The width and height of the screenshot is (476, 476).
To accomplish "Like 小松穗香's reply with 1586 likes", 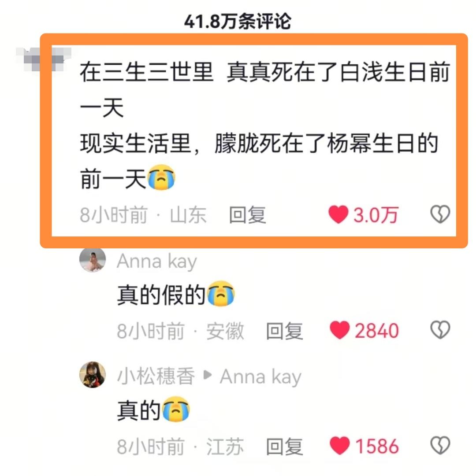I will pos(340,445).
